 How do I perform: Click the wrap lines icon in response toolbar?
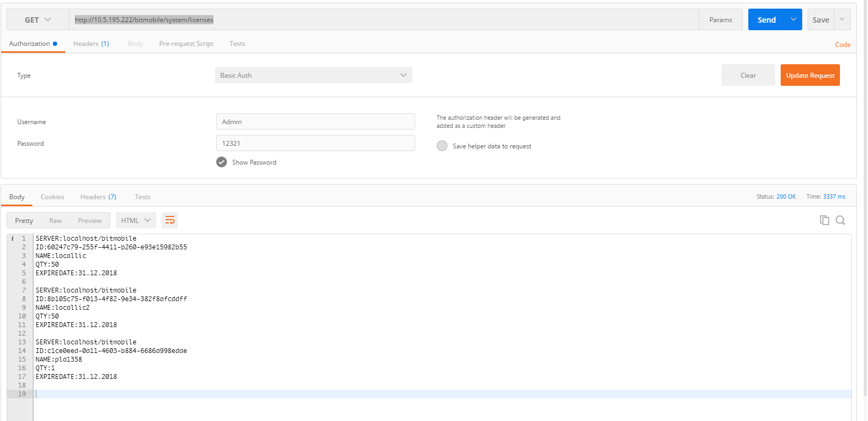tap(170, 220)
